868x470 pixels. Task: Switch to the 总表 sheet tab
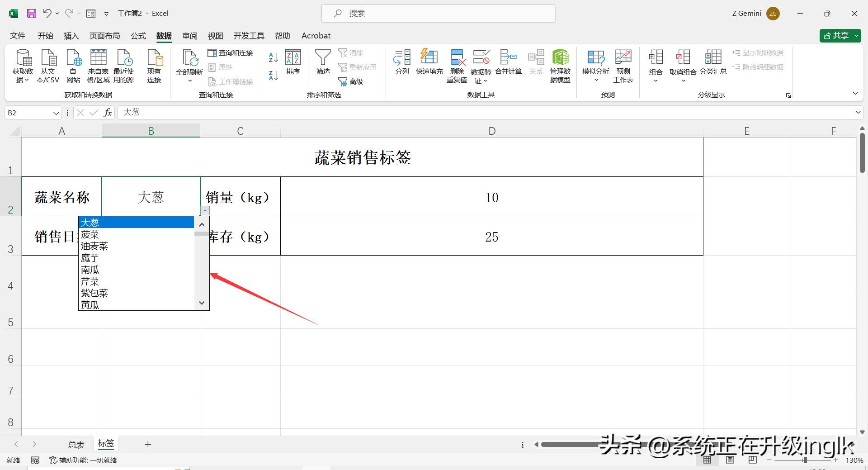[76, 445]
